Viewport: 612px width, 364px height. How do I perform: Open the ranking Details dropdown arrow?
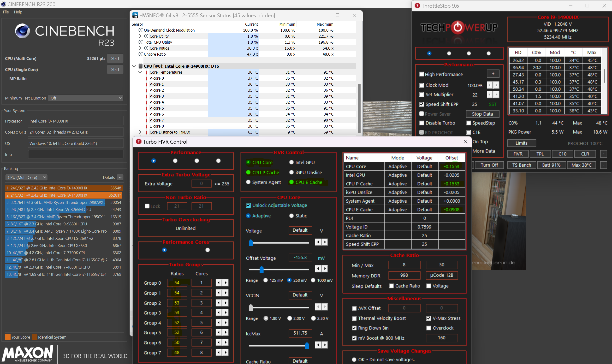[x=120, y=177]
